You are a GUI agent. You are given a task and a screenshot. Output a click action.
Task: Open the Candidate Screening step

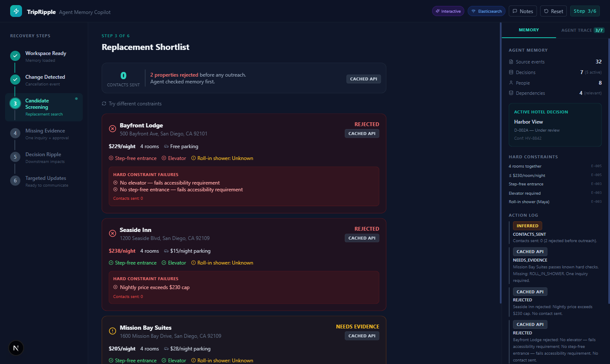pyautogui.click(x=44, y=108)
